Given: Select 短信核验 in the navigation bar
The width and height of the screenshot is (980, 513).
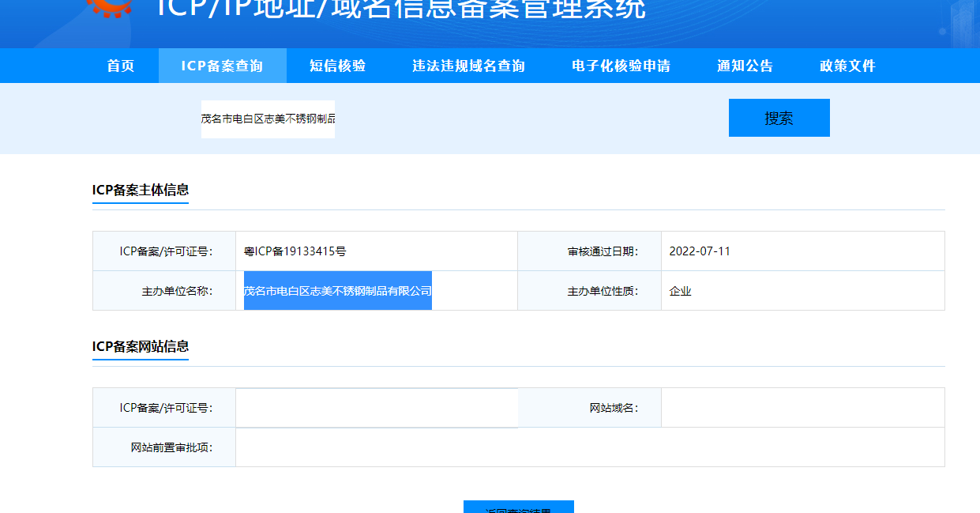Looking at the screenshot, I should (x=338, y=66).
